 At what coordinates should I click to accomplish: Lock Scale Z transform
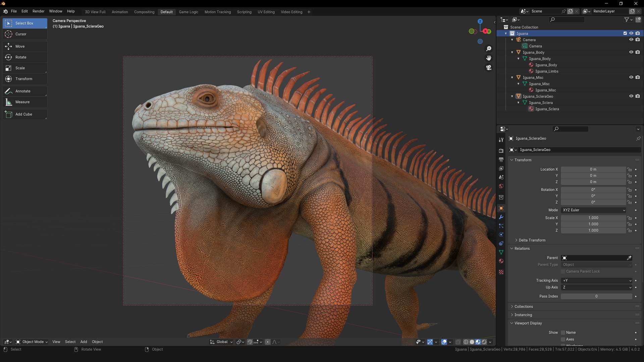pos(630,231)
